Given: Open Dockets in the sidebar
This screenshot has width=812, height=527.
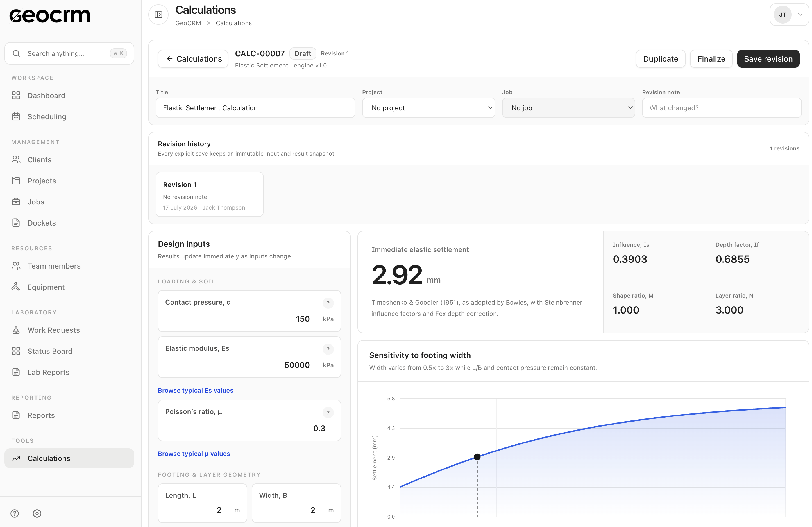Looking at the screenshot, I should tap(69, 223).
